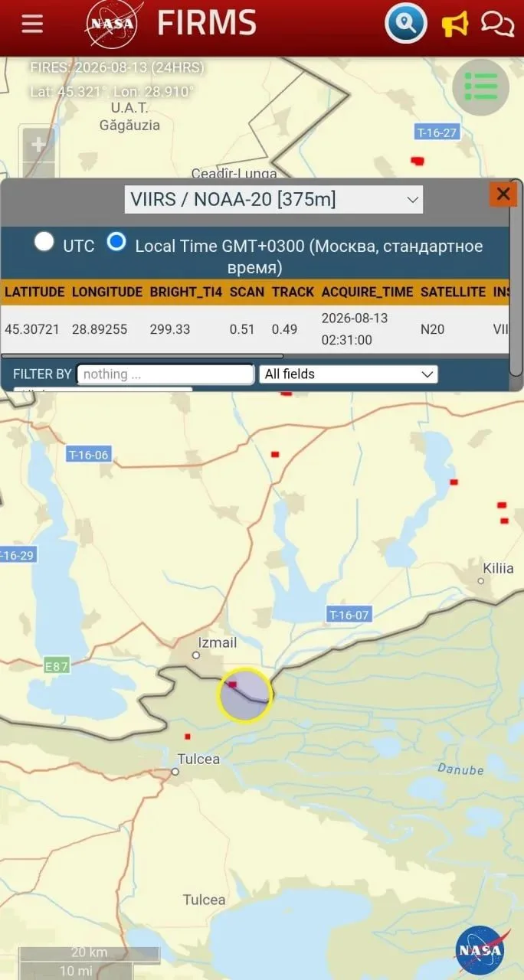The image size is (524, 980).
Task: Click the fires date 2026-08-13 (24HRS) label
Action: [x=117, y=67]
